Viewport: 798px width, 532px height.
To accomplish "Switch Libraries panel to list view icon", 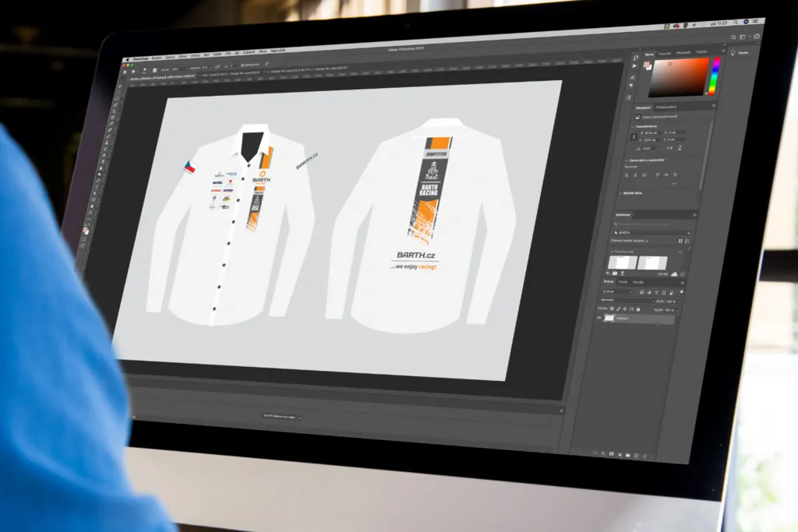I will [688, 241].
